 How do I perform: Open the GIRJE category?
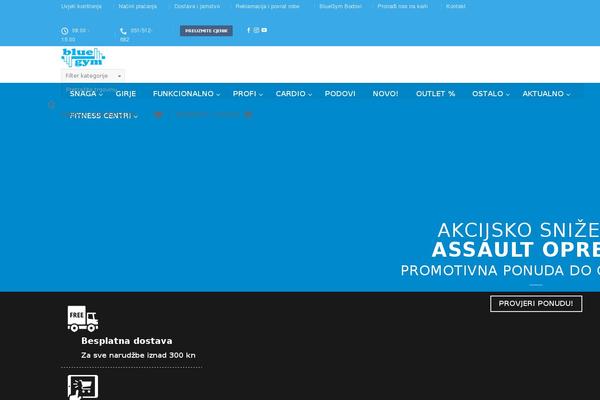coord(126,94)
